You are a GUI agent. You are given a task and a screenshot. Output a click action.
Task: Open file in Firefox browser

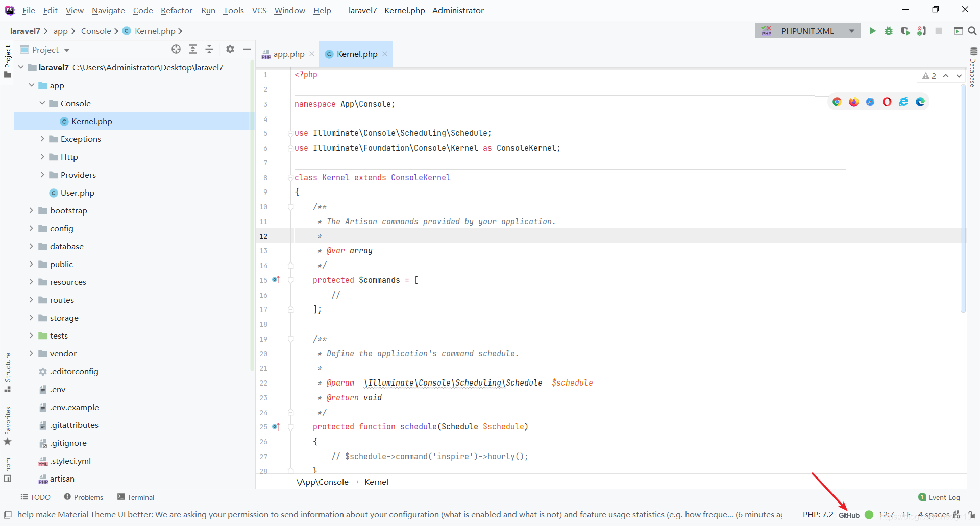pyautogui.click(x=854, y=102)
